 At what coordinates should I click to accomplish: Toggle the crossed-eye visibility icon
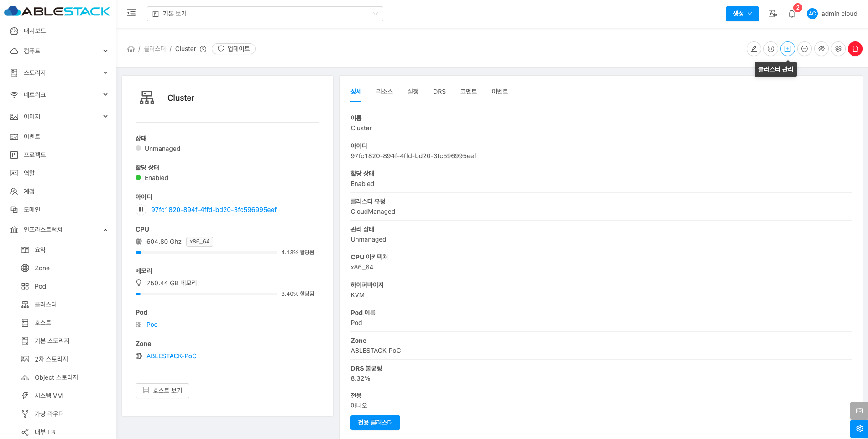tap(821, 49)
